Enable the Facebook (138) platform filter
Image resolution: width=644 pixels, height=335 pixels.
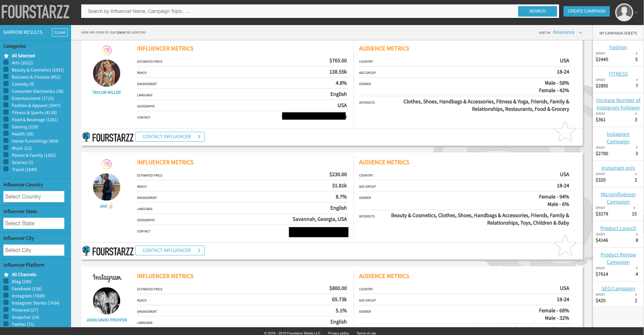6,289
